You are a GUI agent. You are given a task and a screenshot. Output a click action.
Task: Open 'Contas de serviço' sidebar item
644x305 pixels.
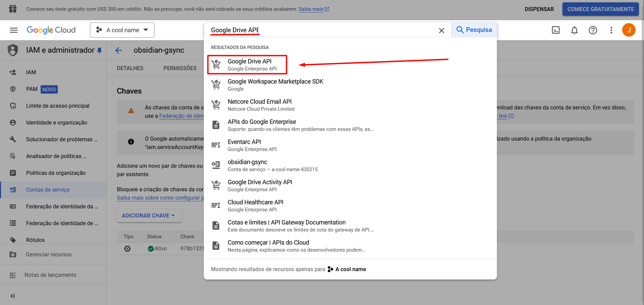point(53,190)
